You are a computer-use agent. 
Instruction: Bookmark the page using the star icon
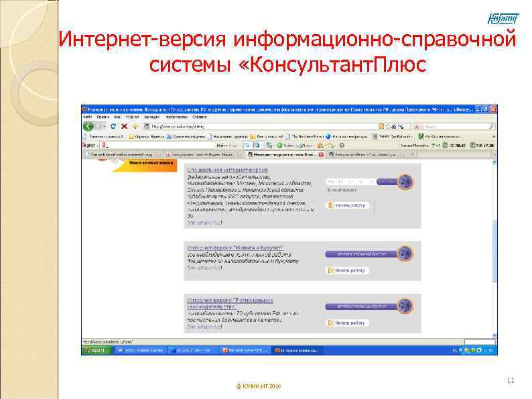(388, 126)
